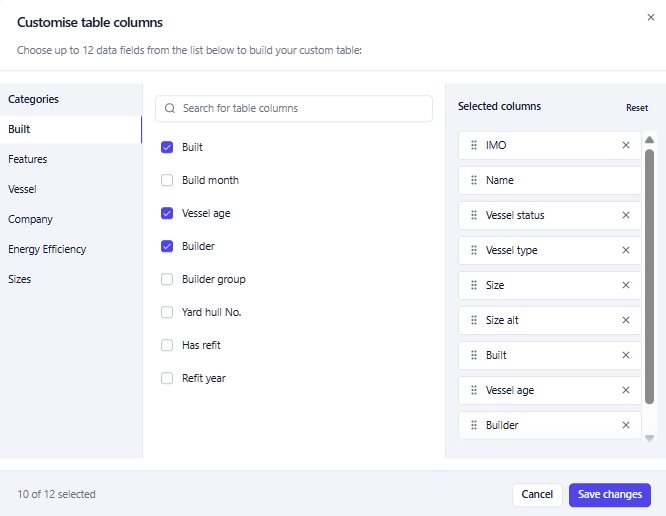Image resolution: width=666 pixels, height=516 pixels.
Task: Check the Has refit checkbox
Action: tap(167, 345)
